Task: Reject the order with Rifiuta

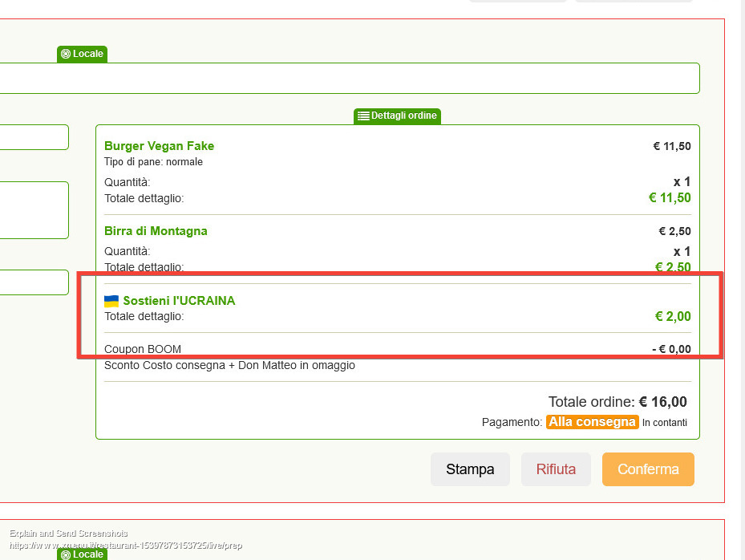Action: [x=556, y=469]
